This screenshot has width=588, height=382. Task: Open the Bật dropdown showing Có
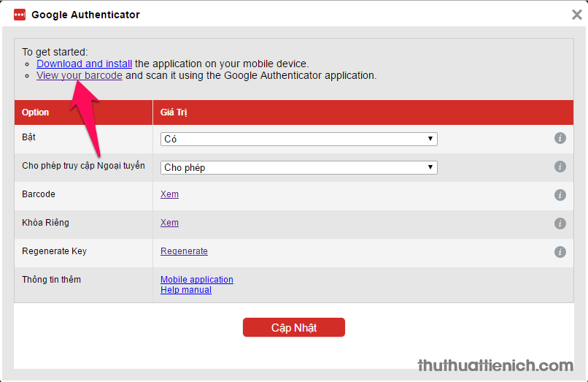tap(299, 139)
